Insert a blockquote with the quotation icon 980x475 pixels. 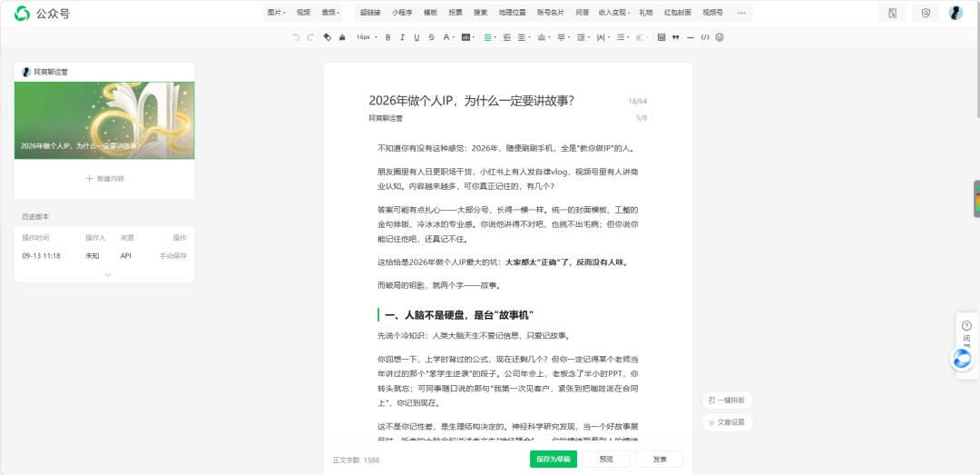click(x=676, y=37)
